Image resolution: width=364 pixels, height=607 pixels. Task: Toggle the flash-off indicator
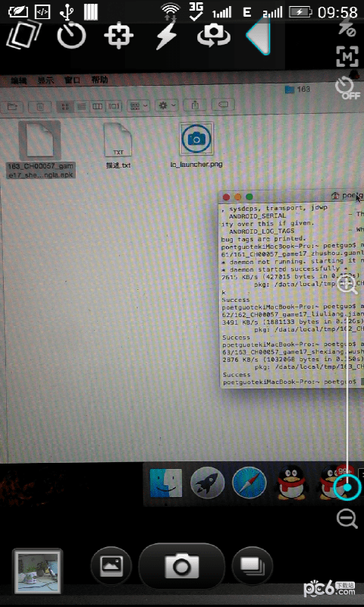pos(347,27)
